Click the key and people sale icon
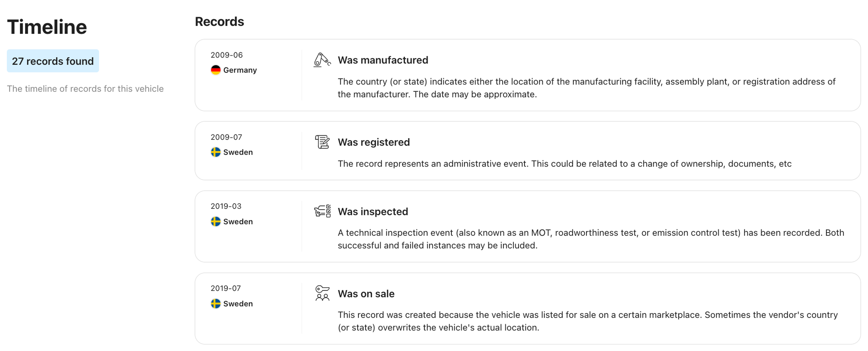 (322, 293)
